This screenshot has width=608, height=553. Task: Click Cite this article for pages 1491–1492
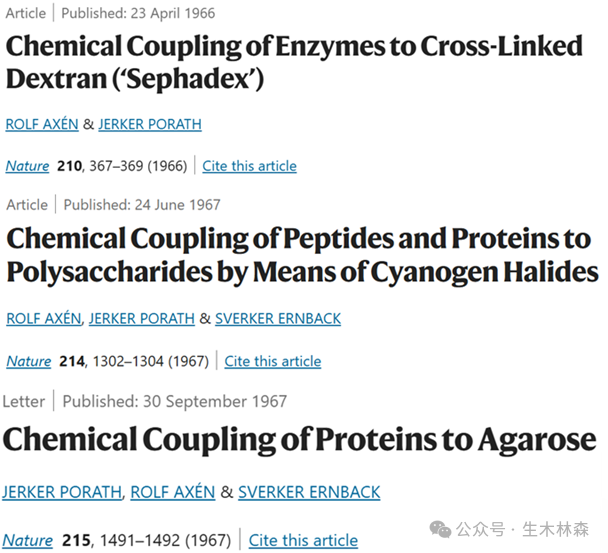click(x=303, y=540)
